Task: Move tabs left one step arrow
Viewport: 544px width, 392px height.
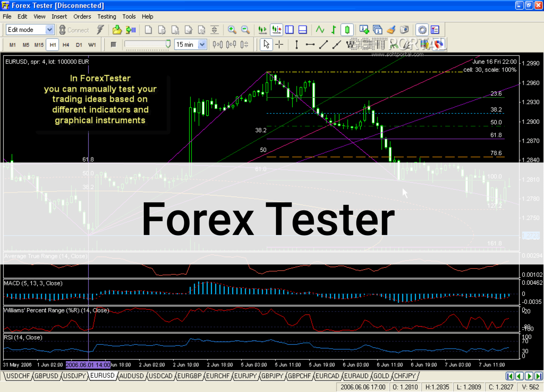Action: [x=519, y=376]
